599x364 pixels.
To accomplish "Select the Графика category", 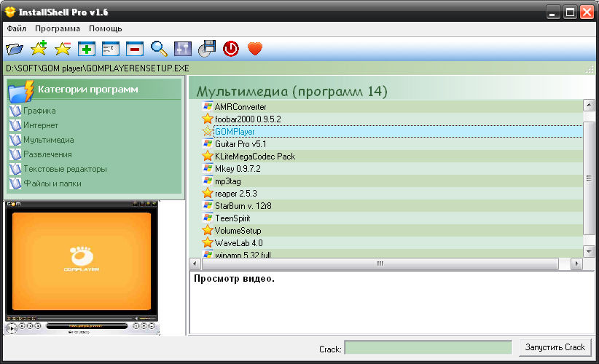I will (x=39, y=111).
